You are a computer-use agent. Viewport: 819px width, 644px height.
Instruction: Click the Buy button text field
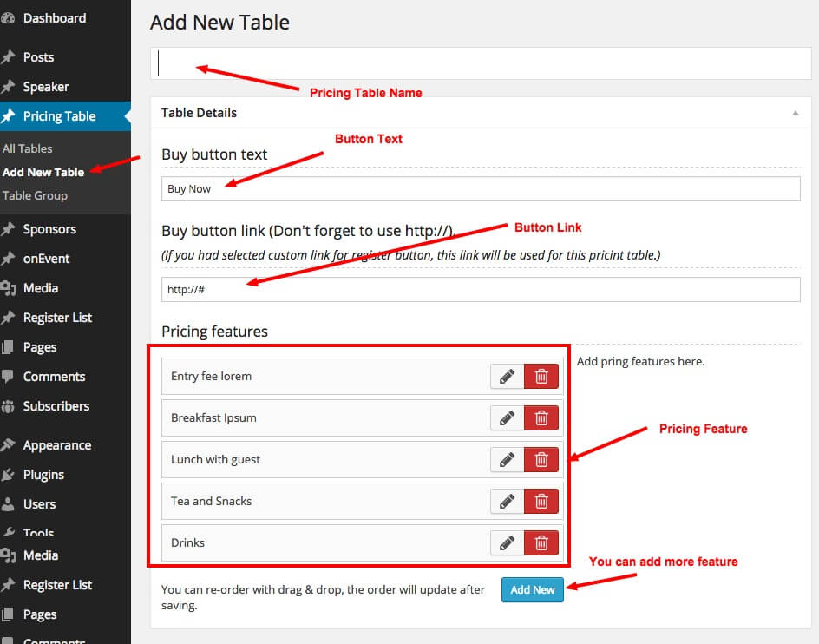(x=480, y=189)
